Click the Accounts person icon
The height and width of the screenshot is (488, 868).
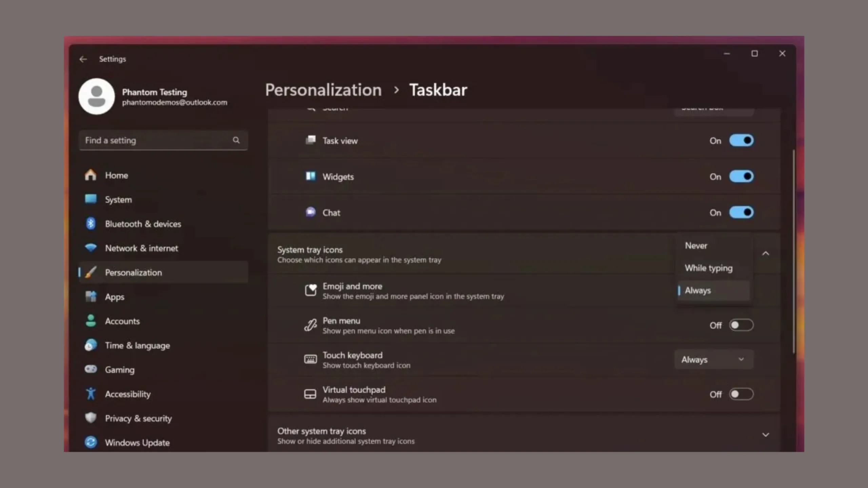pyautogui.click(x=91, y=321)
